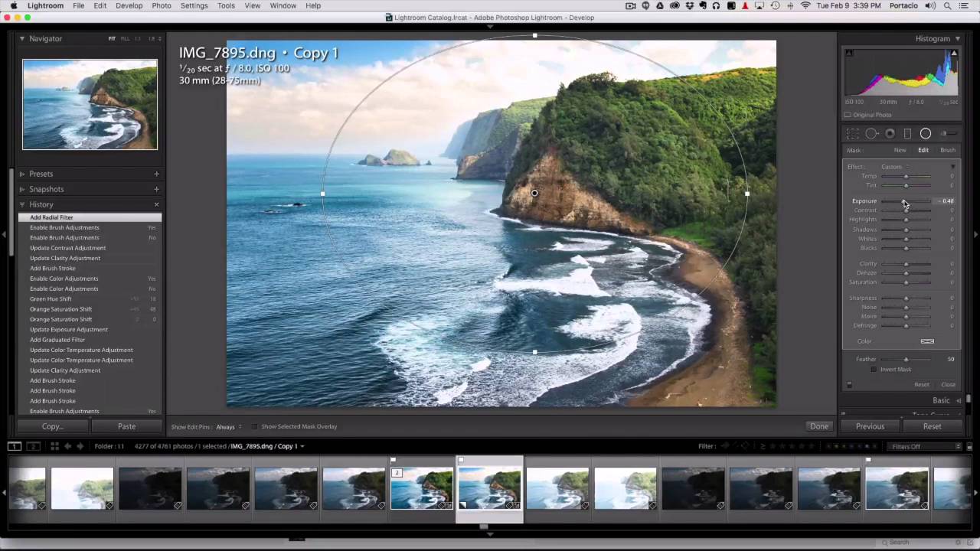
Task: Open second window display 2
Action: [x=33, y=446]
